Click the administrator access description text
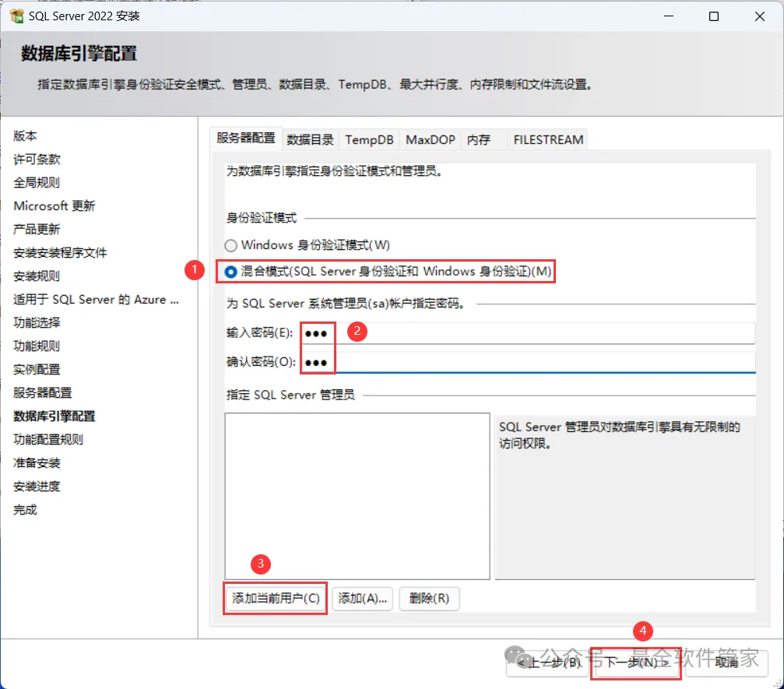784x689 pixels. [619, 435]
